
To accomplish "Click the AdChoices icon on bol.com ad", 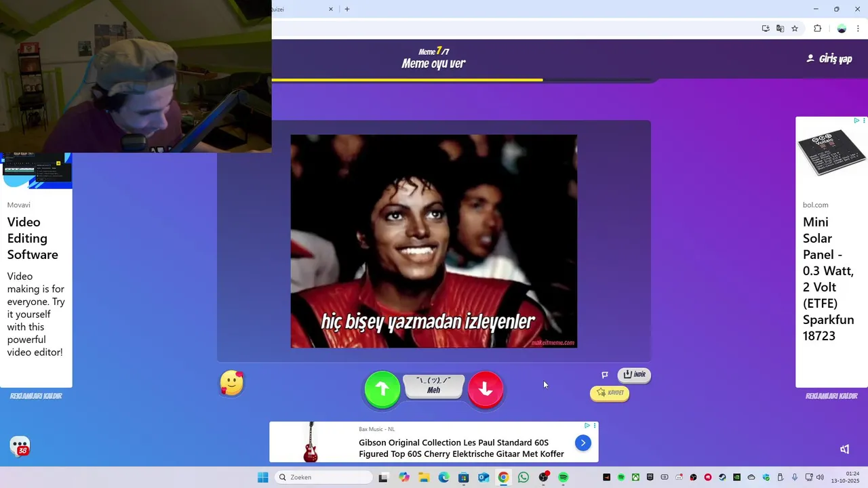I will coord(857,121).
